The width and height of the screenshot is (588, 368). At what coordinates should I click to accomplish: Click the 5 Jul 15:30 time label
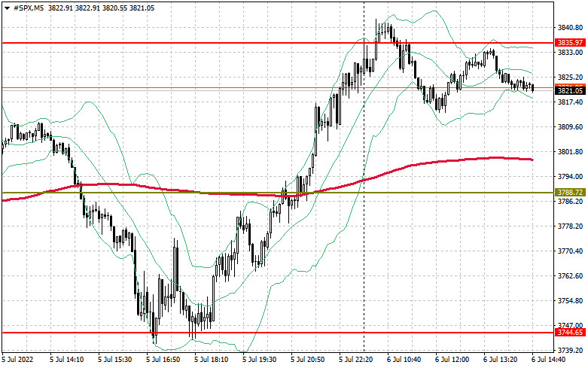pyautogui.click(x=114, y=360)
